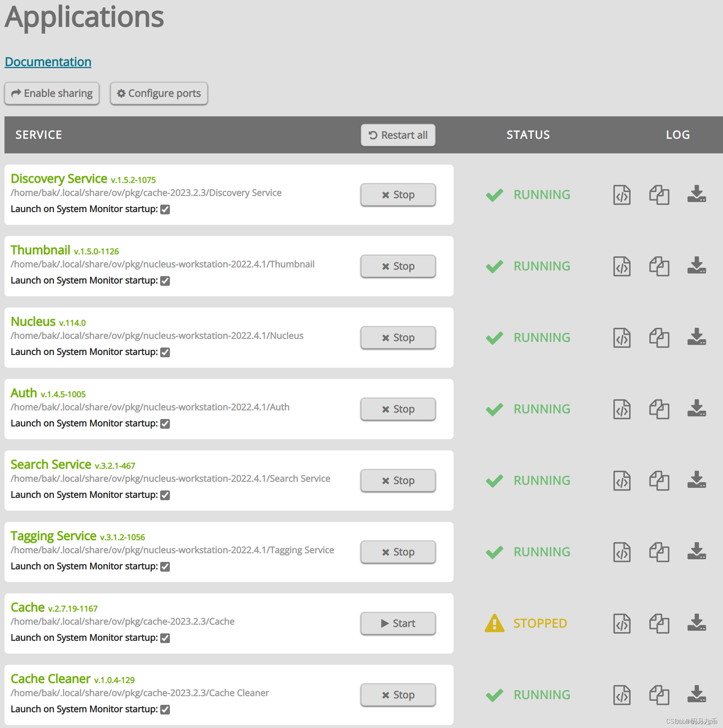
Task: Download the Tagging Service log
Action: pos(696,551)
